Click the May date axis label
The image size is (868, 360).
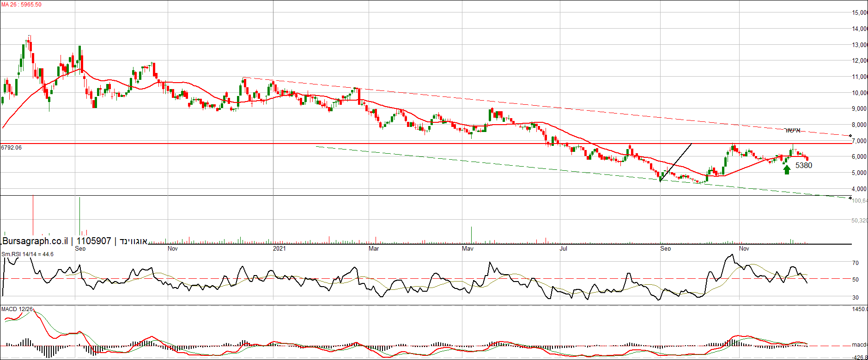[x=468, y=249]
